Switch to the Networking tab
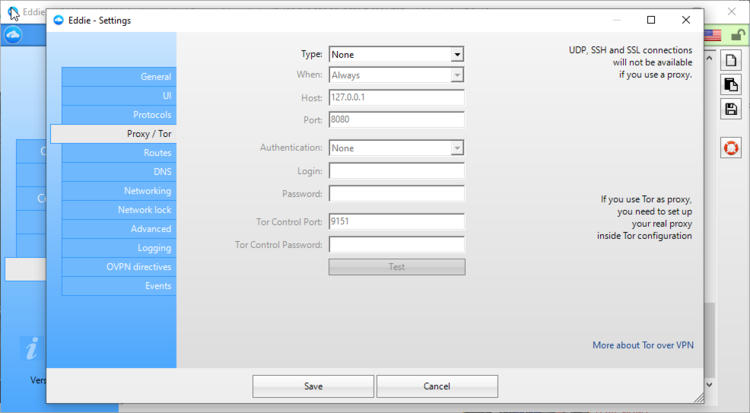The image size is (750, 413). 119,191
